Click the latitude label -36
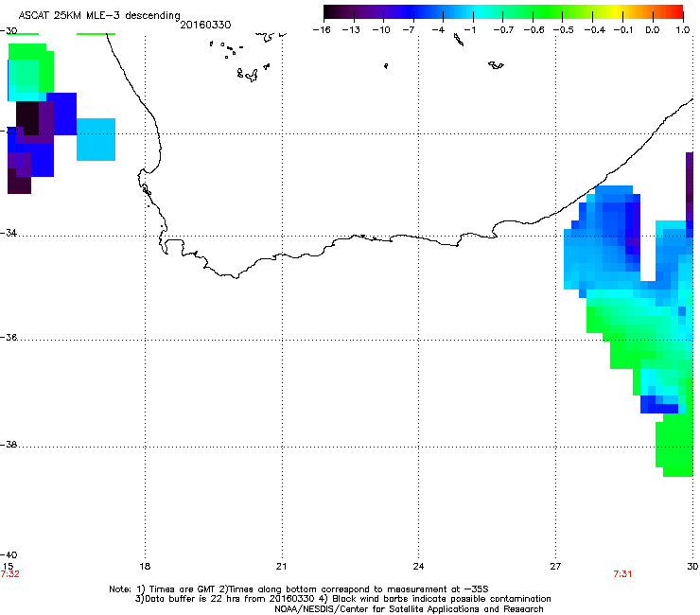Viewport: 700px width, 615px height. point(9,337)
